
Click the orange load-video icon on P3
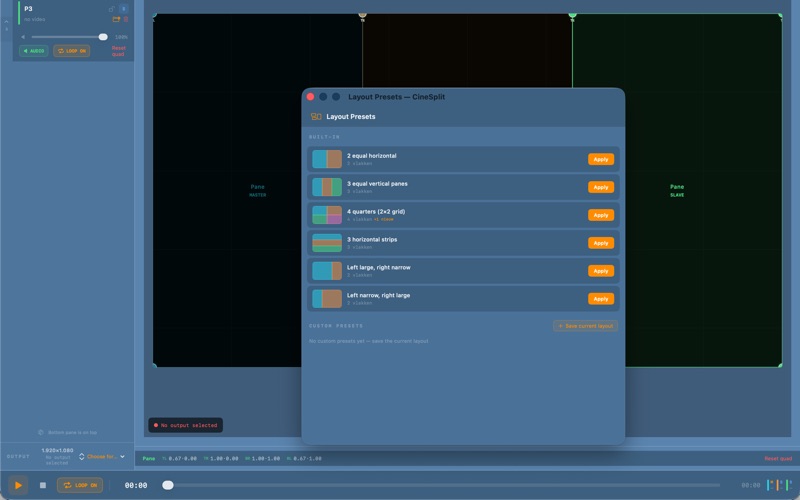[x=116, y=19]
